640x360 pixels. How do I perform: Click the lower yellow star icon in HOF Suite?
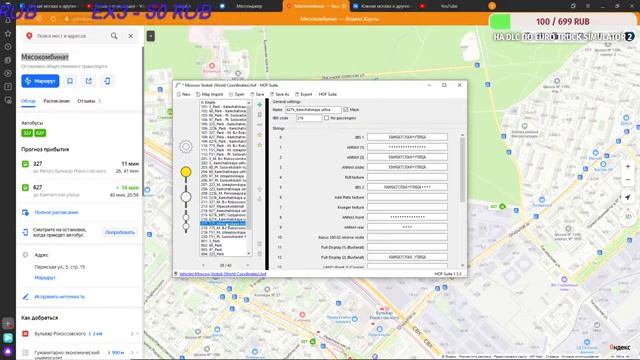tap(260, 145)
